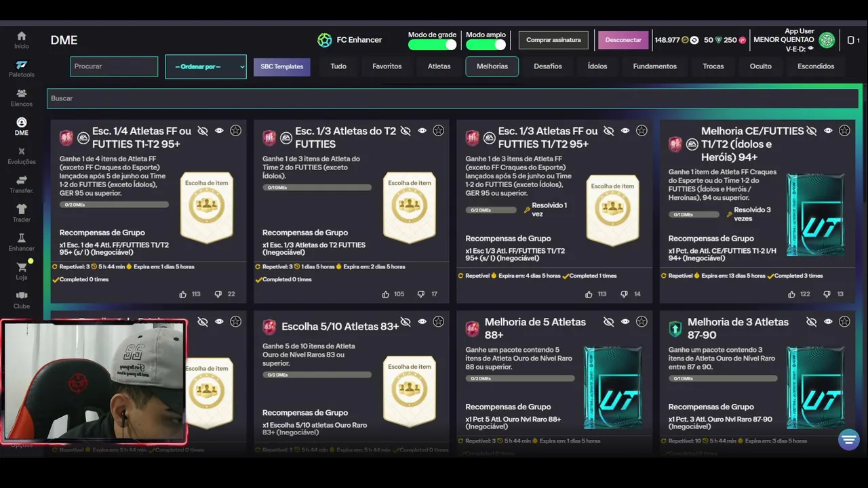Click the 0/1 DMEs progress bar on Esc. 1/3 Atletas do T2
Image resolution: width=868 pixels, height=488 pixels.
[x=317, y=187]
